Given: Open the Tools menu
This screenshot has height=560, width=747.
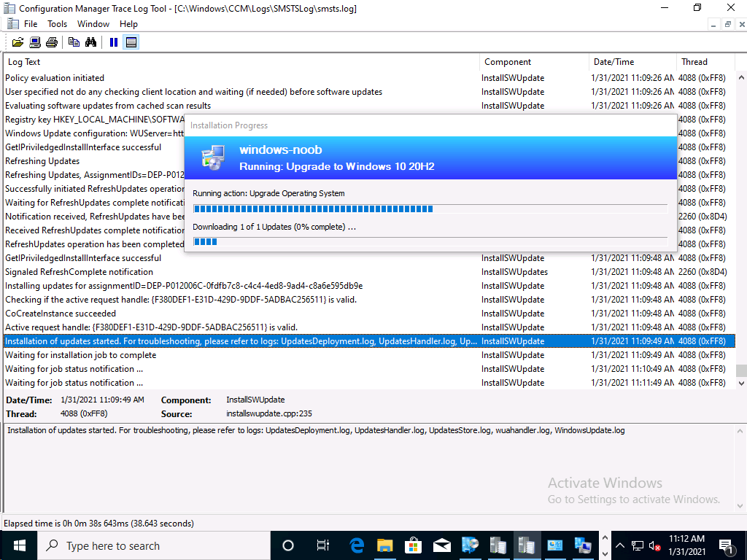Looking at the screenshot, I should [57, 24].
